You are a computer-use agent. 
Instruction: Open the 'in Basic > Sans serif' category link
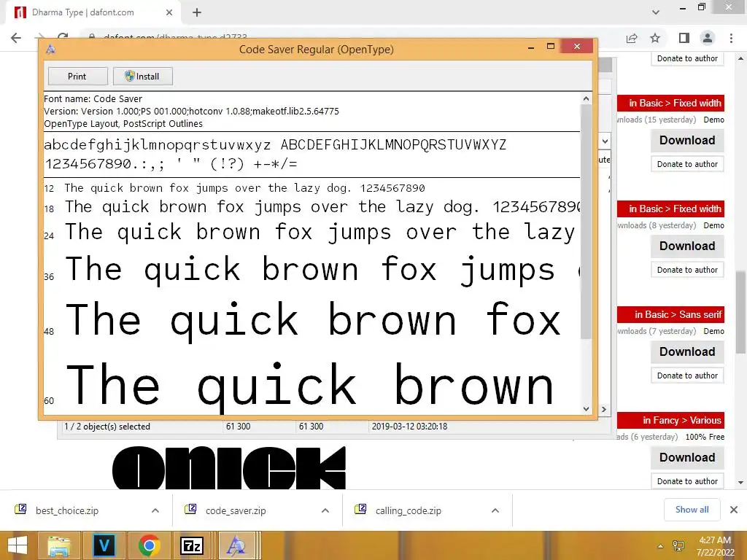coord(678,314)
